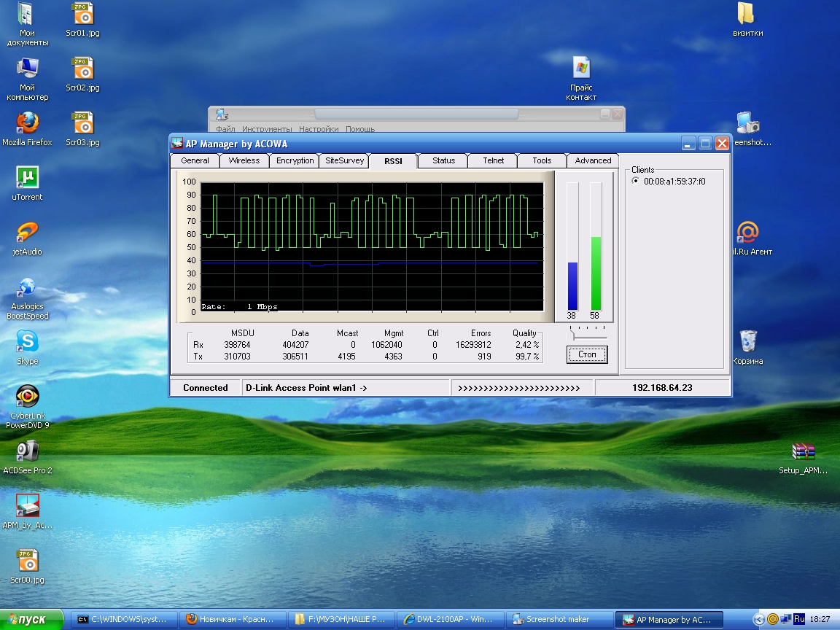This screenshot has height=630, width=840.
Task: Open CyberLink PowerDVD 9 shortcut
Action: [27, 397]
